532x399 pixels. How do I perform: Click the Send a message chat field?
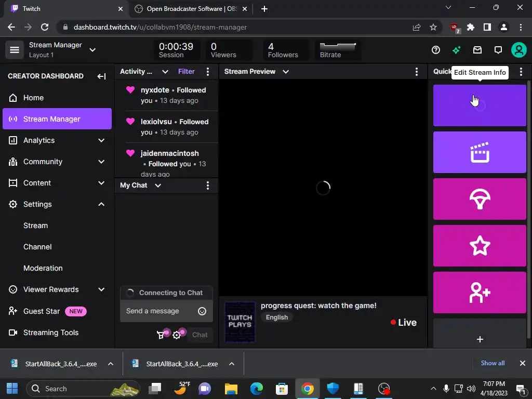166,311
